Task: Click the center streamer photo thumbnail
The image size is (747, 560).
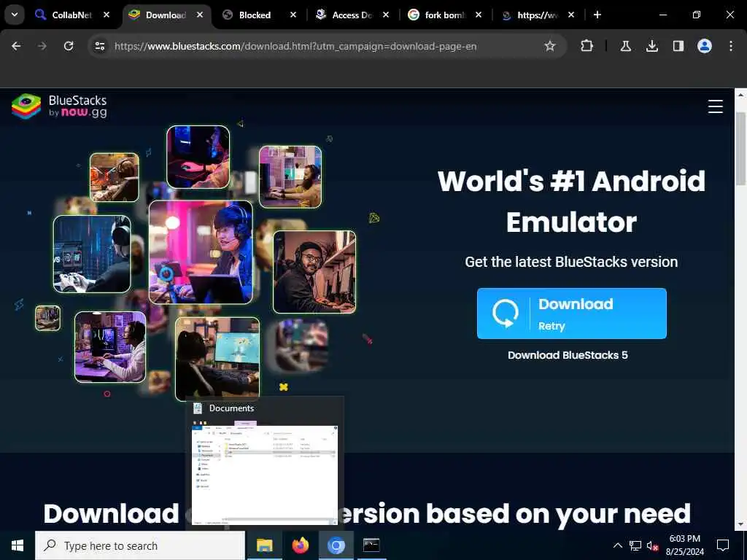Action: pyautogui.click(x=201, y=252)
